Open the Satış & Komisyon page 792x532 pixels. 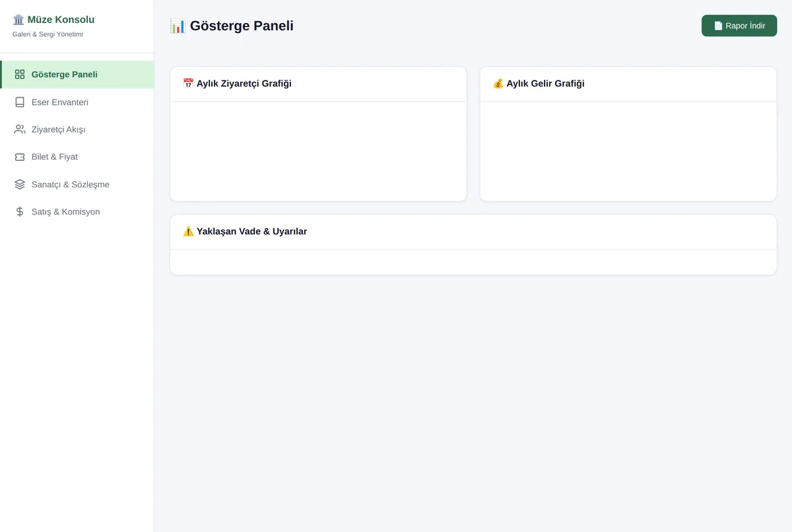(x=77, y=212)
